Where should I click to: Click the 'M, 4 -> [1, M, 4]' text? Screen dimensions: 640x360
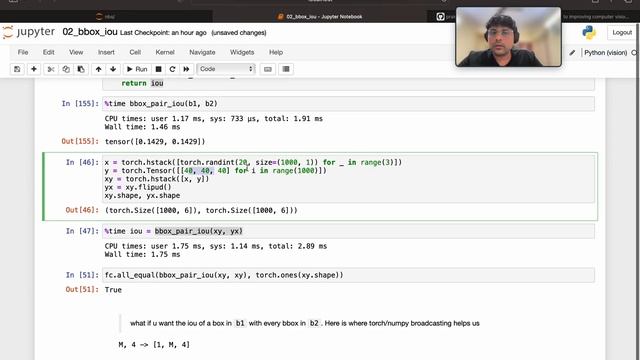tap(154, 345)
